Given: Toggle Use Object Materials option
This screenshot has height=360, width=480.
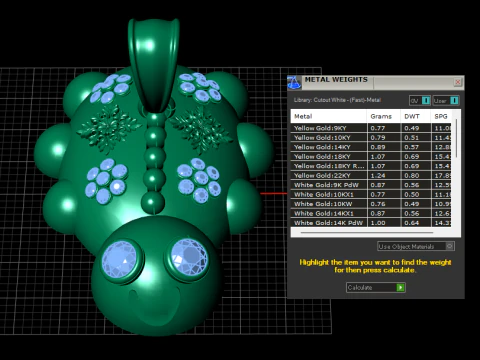Looking at the screenshot, I should coord(416,246).
